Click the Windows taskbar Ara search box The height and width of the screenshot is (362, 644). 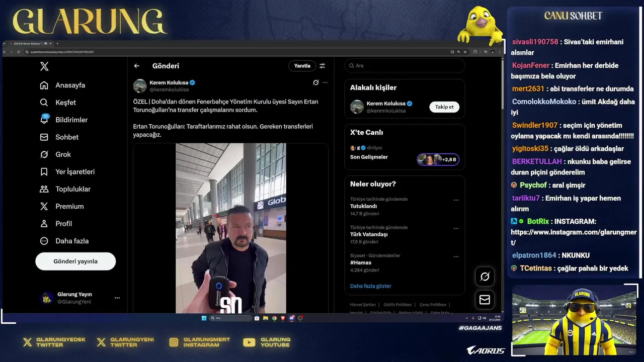(230, 318)
